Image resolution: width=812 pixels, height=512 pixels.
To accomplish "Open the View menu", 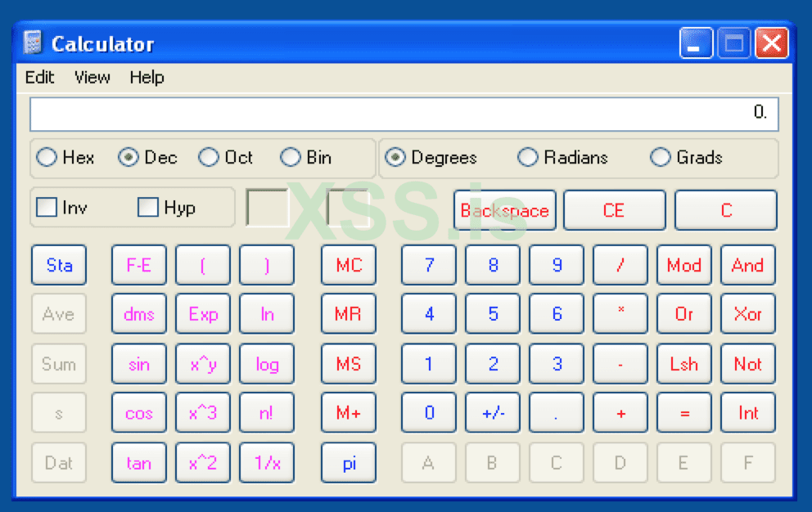I will tap(92, 78).
